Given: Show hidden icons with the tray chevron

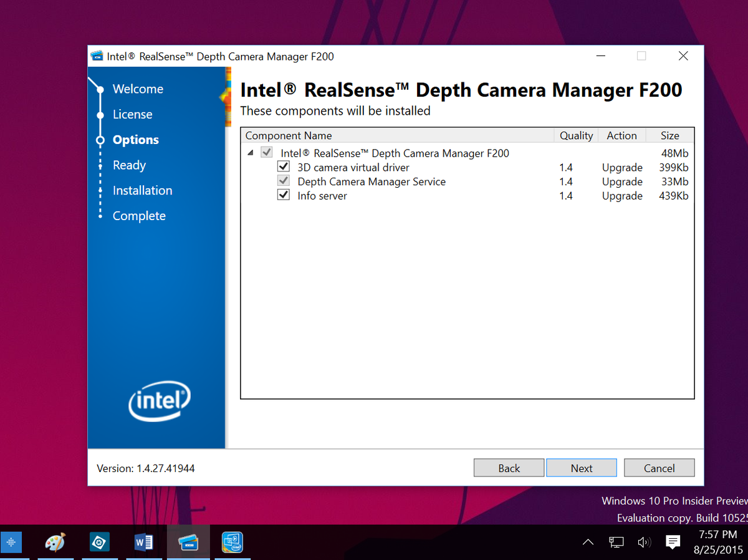Looking at the screenshot, I should click(588, 542).
